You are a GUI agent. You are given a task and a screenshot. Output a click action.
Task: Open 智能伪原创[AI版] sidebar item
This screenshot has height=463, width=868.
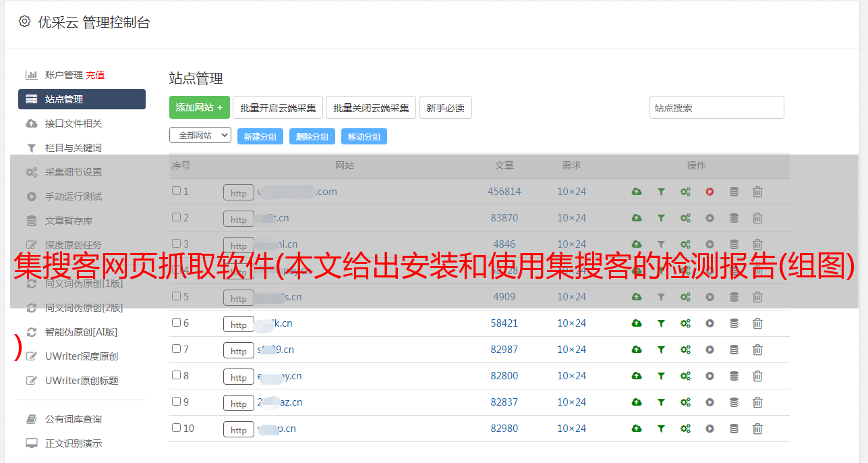pyautogui.click(x=82, y=332)
